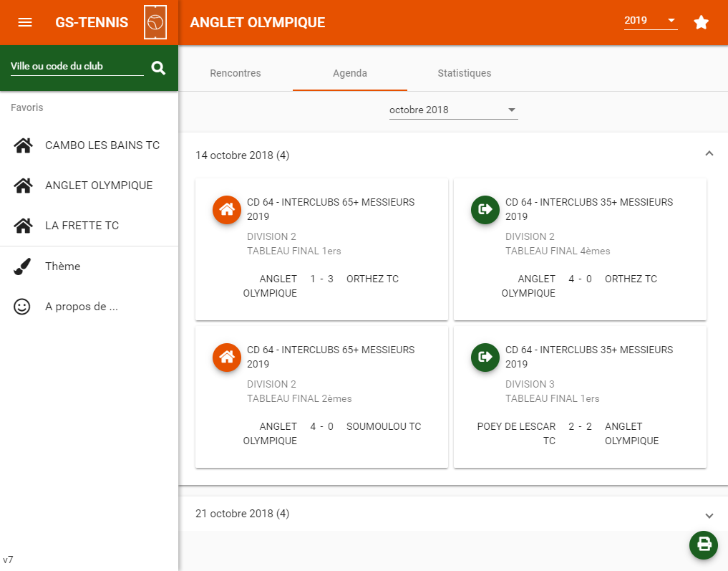The height and width of the screenshot is (571, 728).
Task: Open the Thème menu entry
Action: tap(89, 267)
